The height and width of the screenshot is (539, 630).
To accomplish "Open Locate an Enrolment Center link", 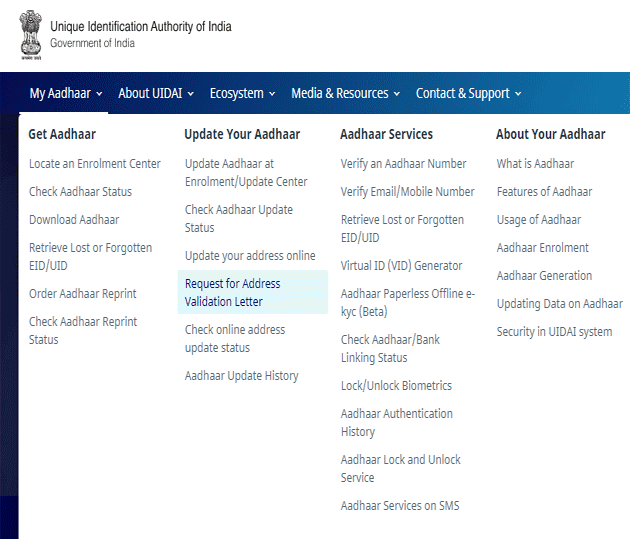I will (x=95, y=164).
